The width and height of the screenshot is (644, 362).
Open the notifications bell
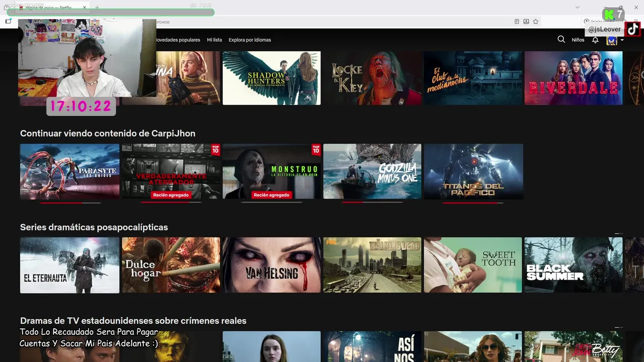pos(595,40)
